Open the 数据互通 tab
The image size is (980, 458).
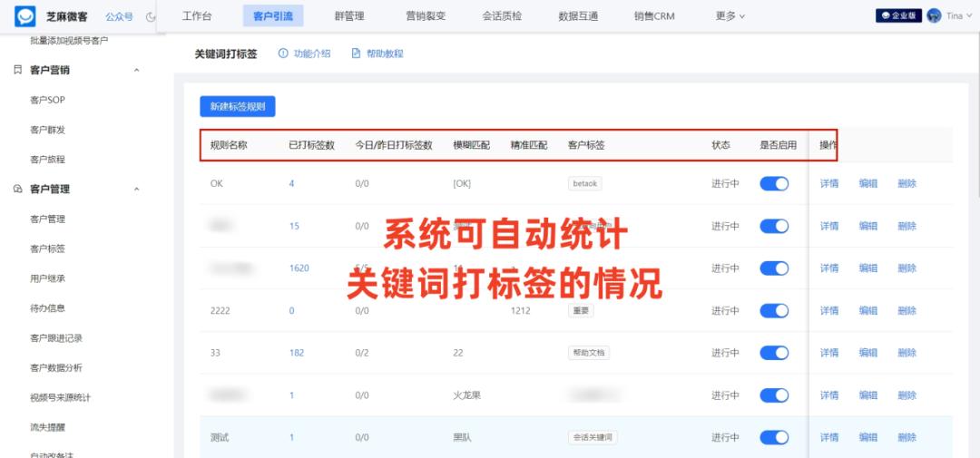tap(578, 16)
